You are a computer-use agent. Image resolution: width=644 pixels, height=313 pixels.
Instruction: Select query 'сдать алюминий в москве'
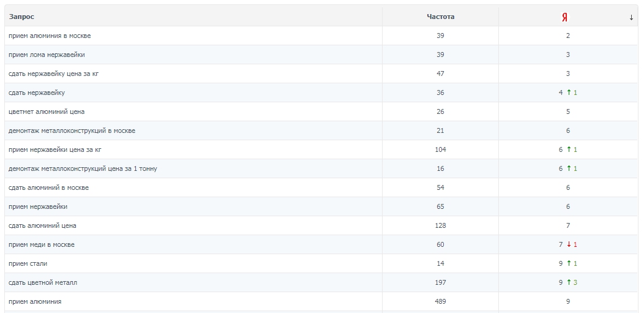pos(48,187)
